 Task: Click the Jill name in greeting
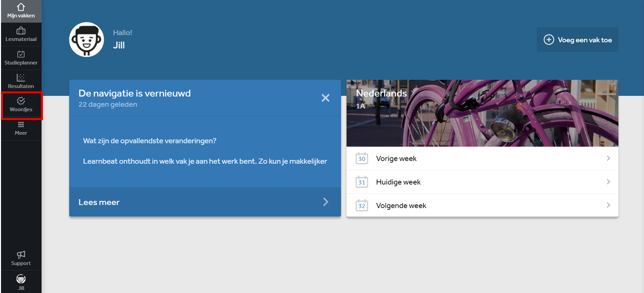point(119,45)
